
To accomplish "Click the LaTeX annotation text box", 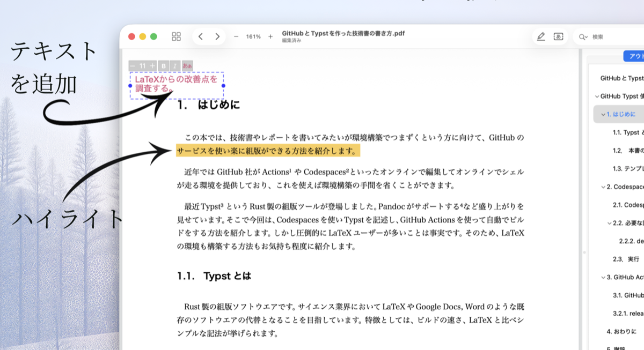I will (x=177, y=85).
